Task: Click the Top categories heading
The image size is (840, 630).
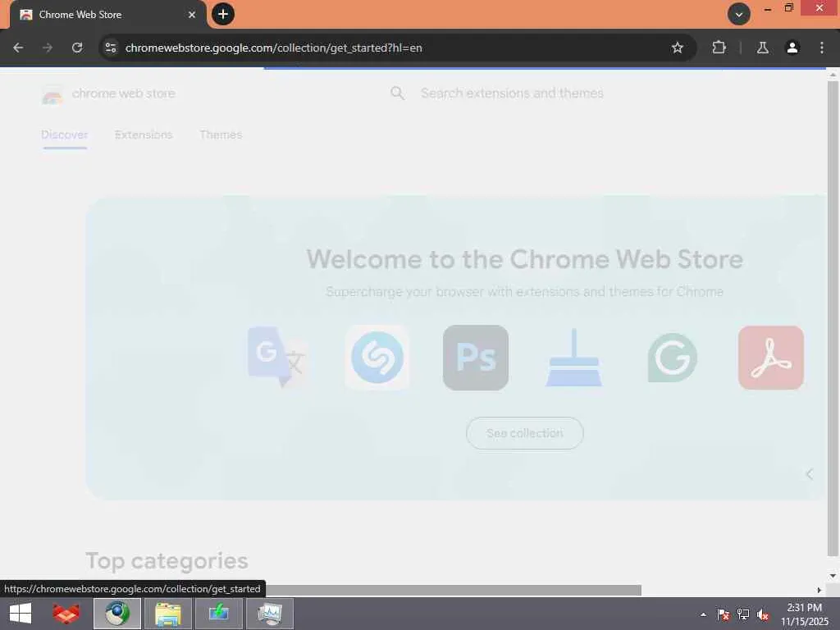Action: (167, 561)
